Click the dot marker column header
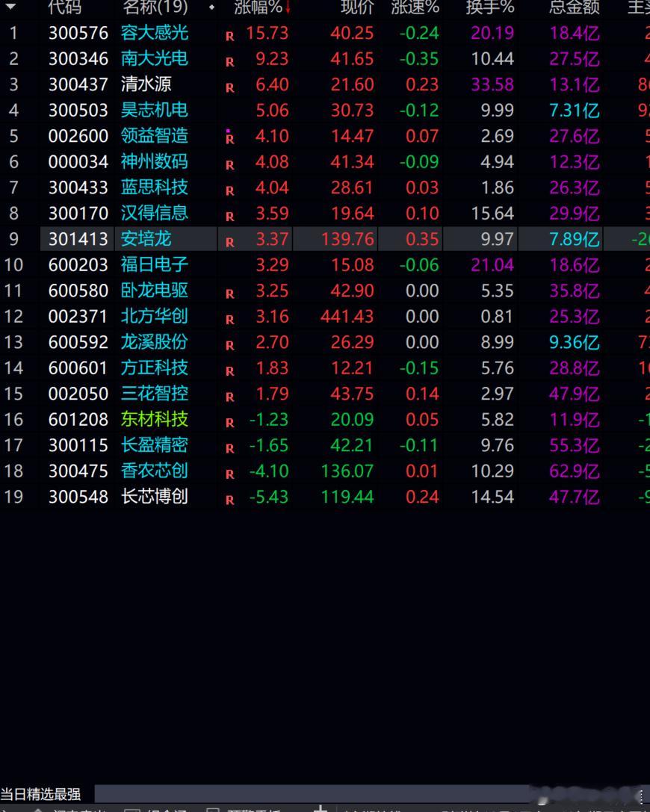Image resolution: width=650 pixels, height=812 pixels. click(211, 7)
